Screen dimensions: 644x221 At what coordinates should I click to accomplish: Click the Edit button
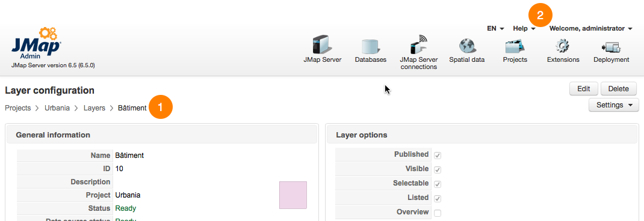(584, 88)
